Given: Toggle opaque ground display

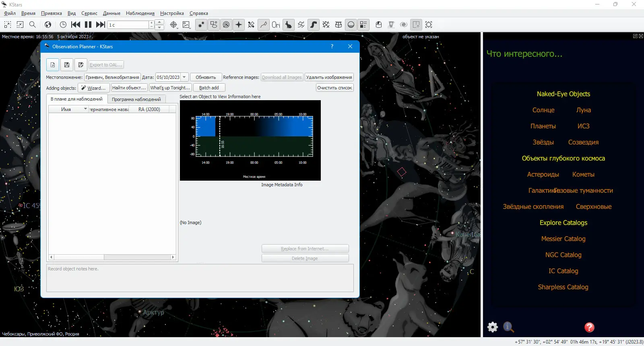Looking at the screenshot, I should click(351, 25).
